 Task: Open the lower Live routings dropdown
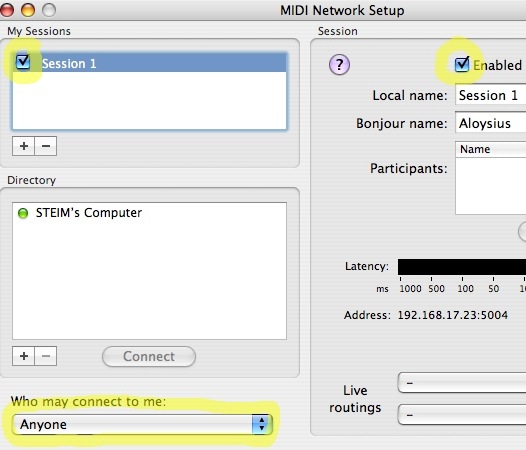[462, 415]
